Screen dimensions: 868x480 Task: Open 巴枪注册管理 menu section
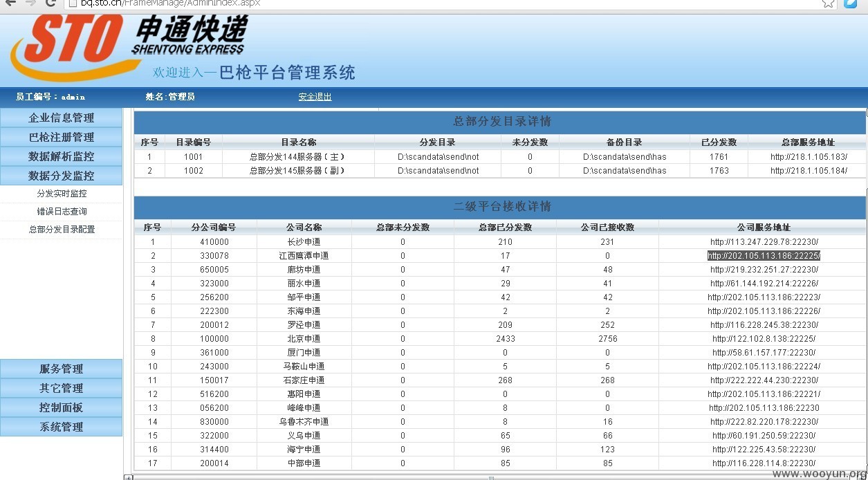point(62,137)
